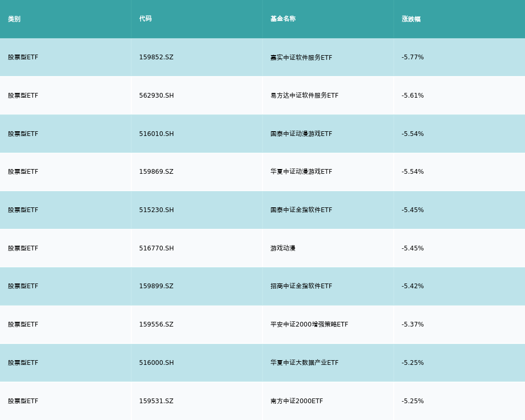Click -5.45% in the 515230.SH row
Image resolution: width=525 pixels, height=420 pixels.
(x=413, y=210)
